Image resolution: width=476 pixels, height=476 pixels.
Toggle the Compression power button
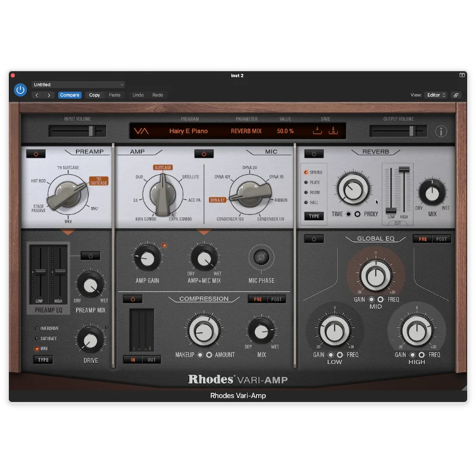[x=133, y=299]
